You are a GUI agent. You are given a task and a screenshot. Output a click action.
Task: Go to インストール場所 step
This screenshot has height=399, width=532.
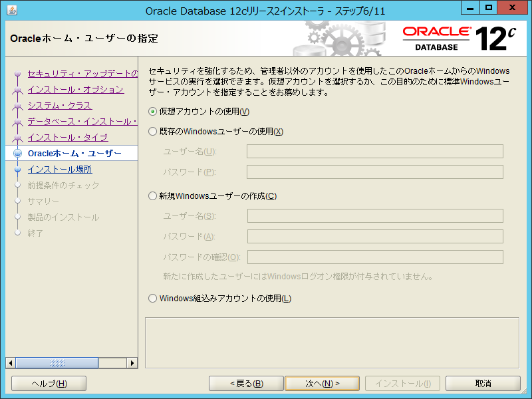coord(60,170)
